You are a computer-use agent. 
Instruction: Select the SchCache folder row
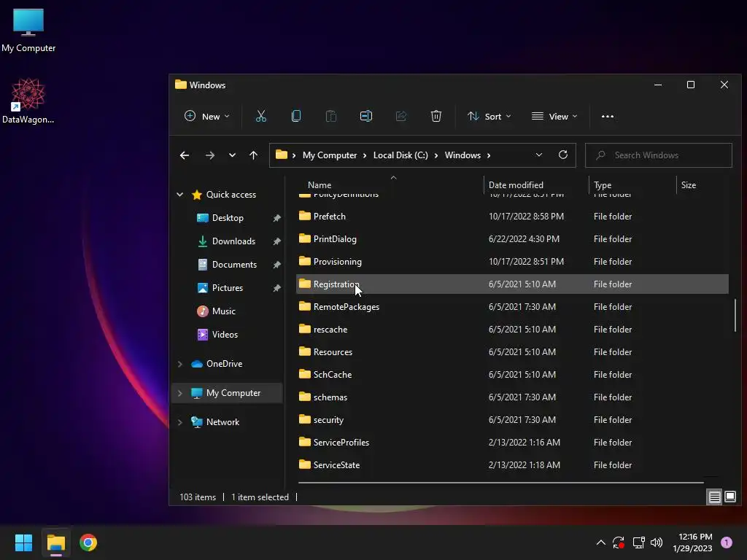click(x=512, y=374)
